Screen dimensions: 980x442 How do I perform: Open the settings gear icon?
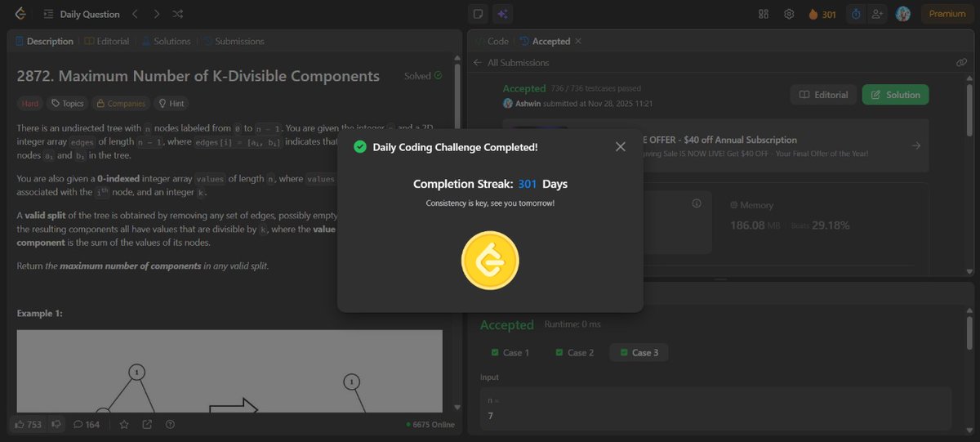(x=788, y=14)
